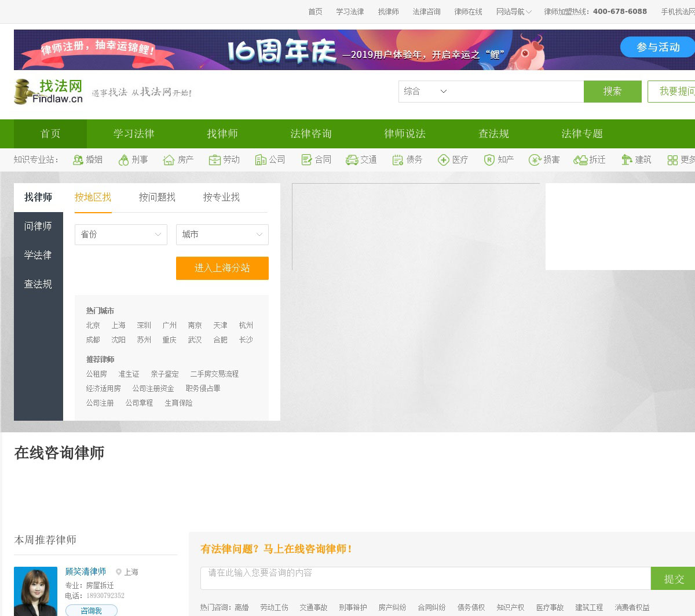
Task: Click the 劳动 labor briefcase icon
Action: click(x=214, y=160)
